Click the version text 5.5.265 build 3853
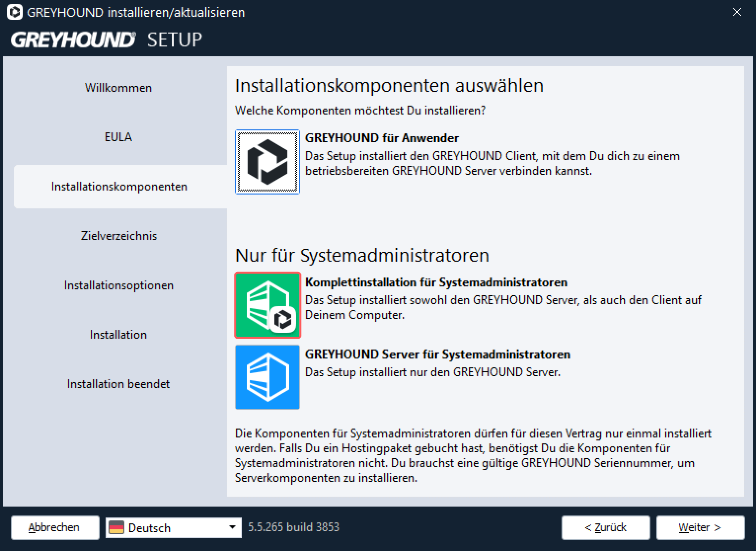Screen dimensions: 756x551 (294, 527)
